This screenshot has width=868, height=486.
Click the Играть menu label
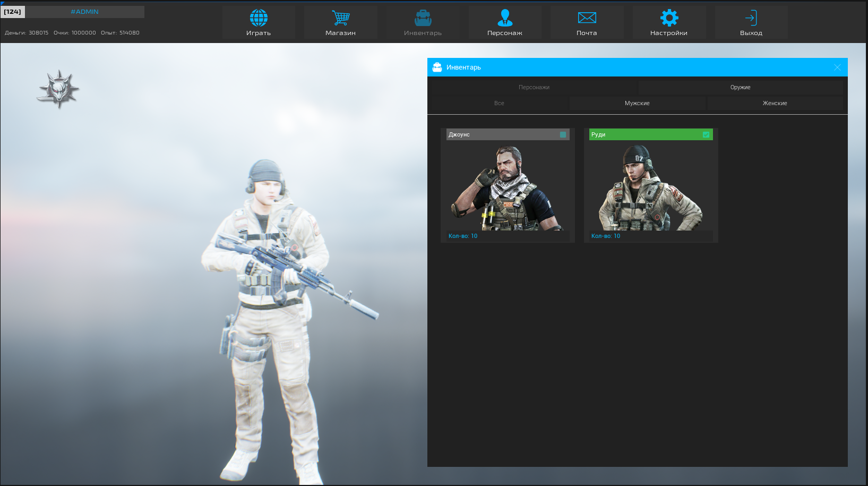259,33
